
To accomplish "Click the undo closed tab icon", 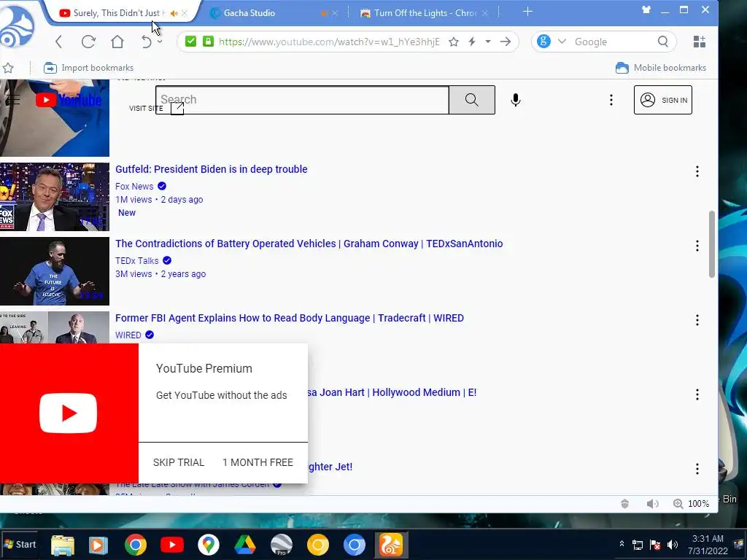I will (146, 42).
